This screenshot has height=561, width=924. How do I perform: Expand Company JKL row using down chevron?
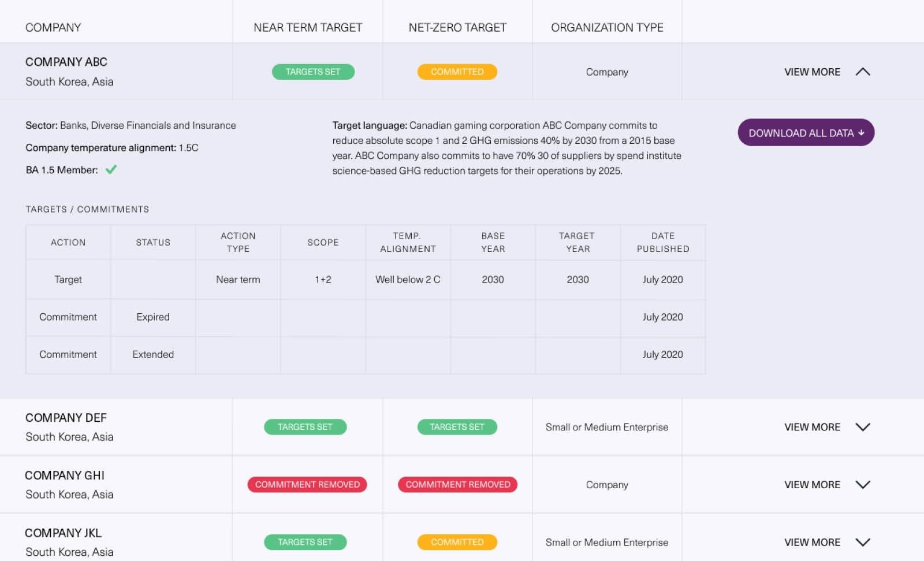point(862,542)
